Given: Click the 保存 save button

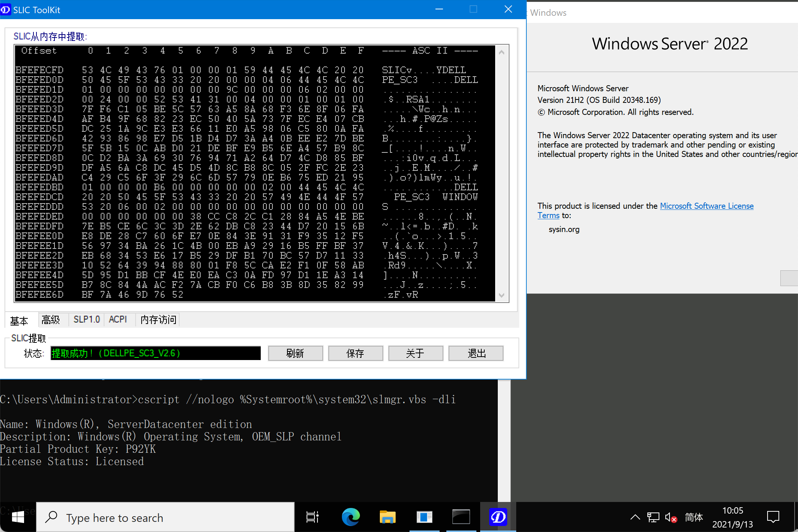Looking at the screenshot, I should coord(355,353).
